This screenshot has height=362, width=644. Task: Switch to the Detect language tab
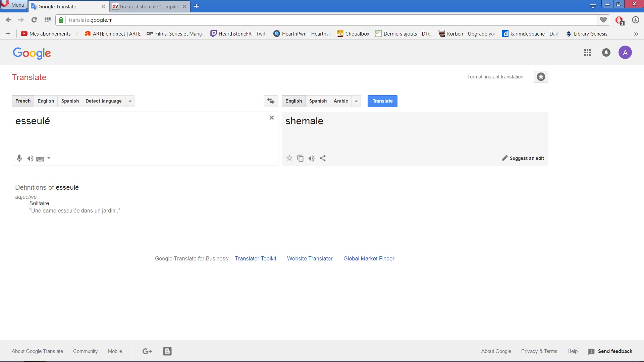pyautogui.click(x=104, y=101)
